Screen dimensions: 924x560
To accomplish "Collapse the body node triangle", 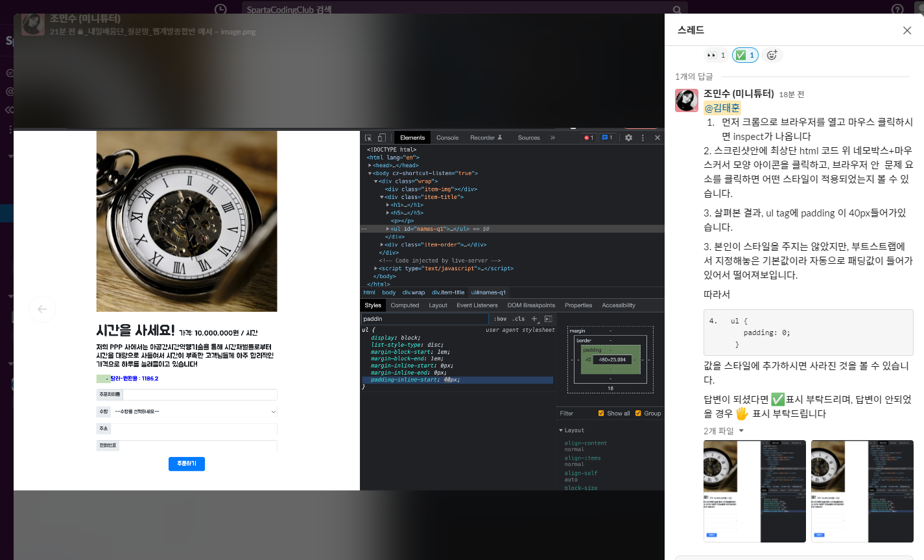I will coord(370,173).
